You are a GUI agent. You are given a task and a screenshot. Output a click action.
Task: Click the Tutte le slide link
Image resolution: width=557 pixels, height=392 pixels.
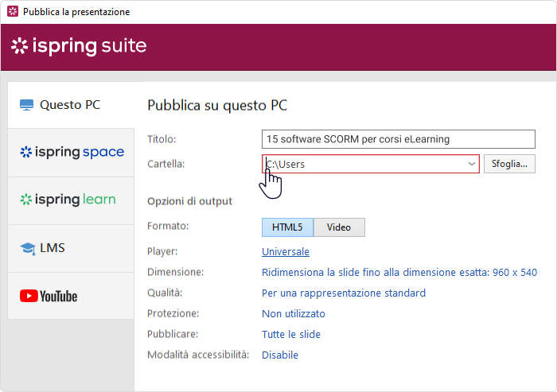291,334
